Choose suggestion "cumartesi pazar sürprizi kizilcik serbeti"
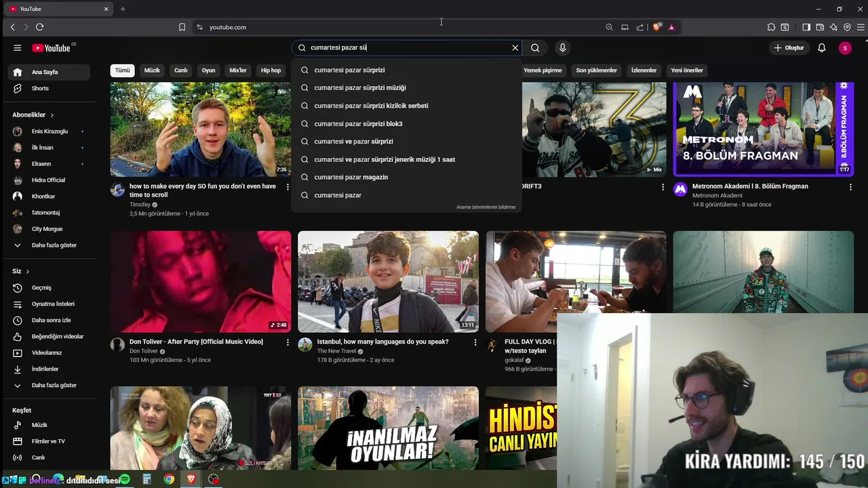Viewport: 868px width, 488px height. tap(407, 106)
